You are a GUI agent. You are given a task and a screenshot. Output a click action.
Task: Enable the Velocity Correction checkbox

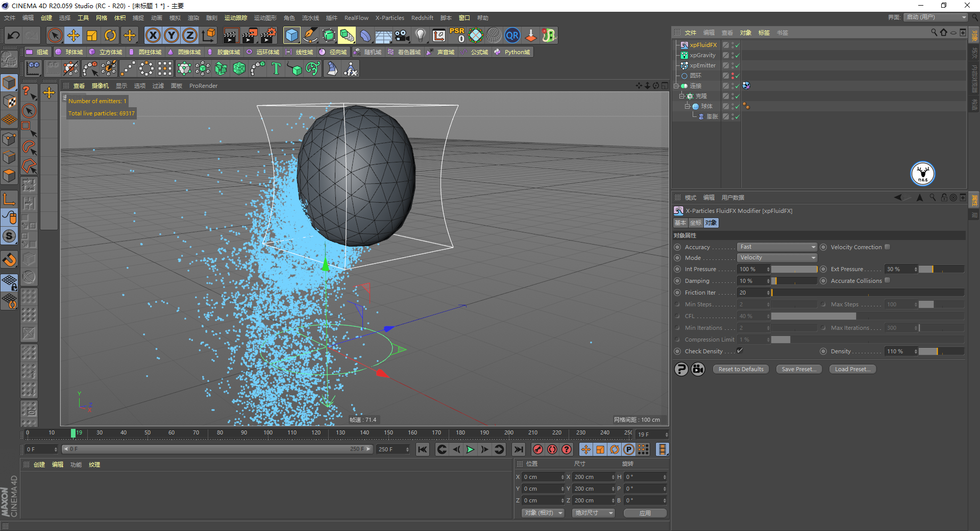[x=887, y=247]
